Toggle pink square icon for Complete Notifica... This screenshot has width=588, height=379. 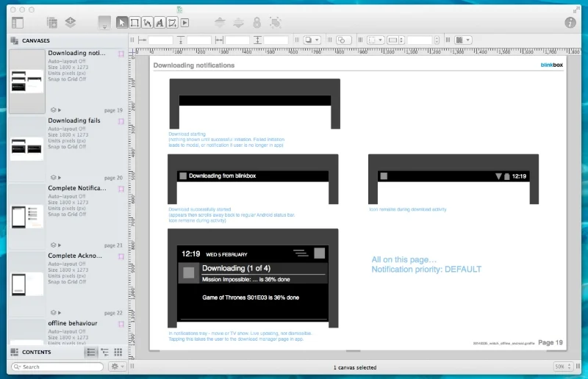point(121,189)
